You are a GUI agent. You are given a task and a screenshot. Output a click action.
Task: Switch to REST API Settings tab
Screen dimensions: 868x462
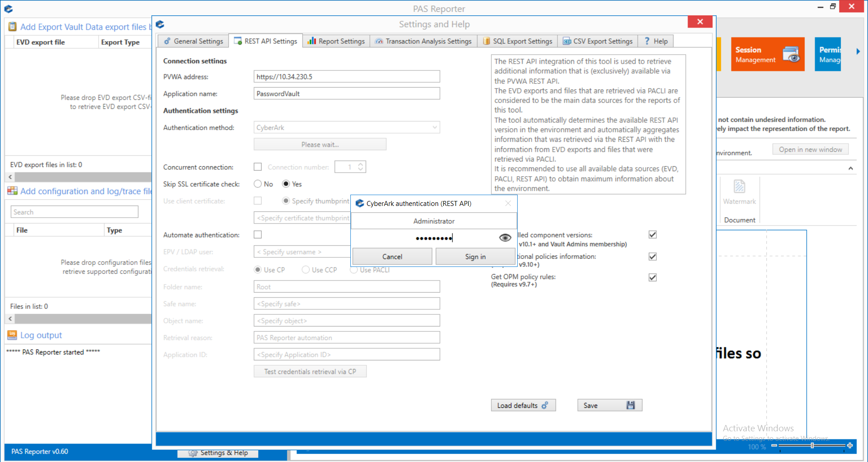point(265,41)
